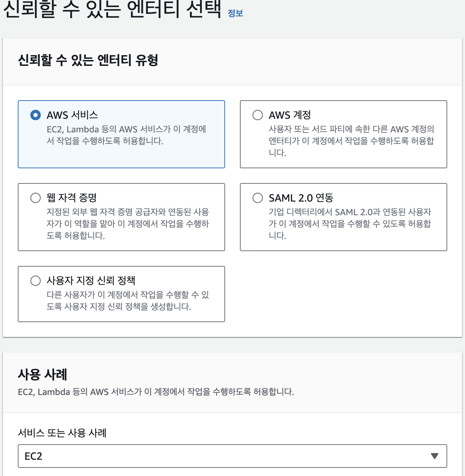This screenshot has height=476, width=465.
Task: Open the 서비스 또는 사용 사례 combo box showing EC2
Action: (222, 456)
